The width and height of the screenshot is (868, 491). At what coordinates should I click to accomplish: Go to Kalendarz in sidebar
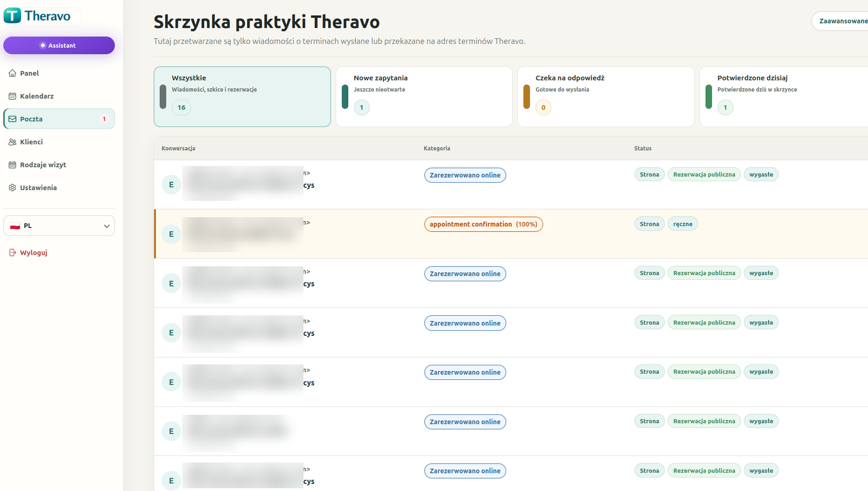coord(59,96)
